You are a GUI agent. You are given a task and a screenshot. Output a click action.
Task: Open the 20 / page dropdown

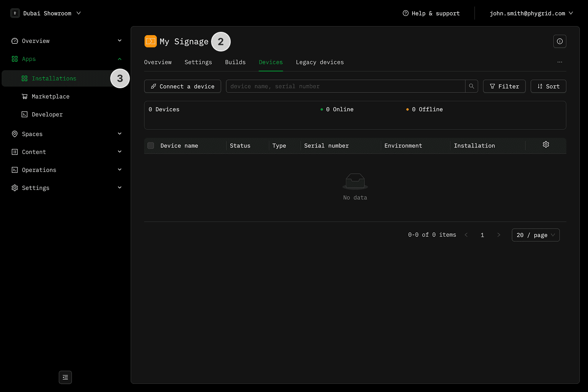[535, 235]
